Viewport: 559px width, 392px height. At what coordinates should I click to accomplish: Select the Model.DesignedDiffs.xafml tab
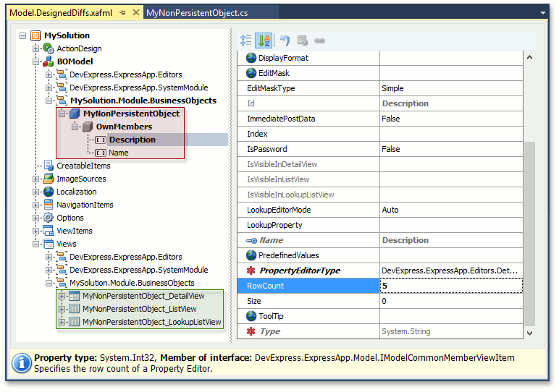tap(62, 13)
